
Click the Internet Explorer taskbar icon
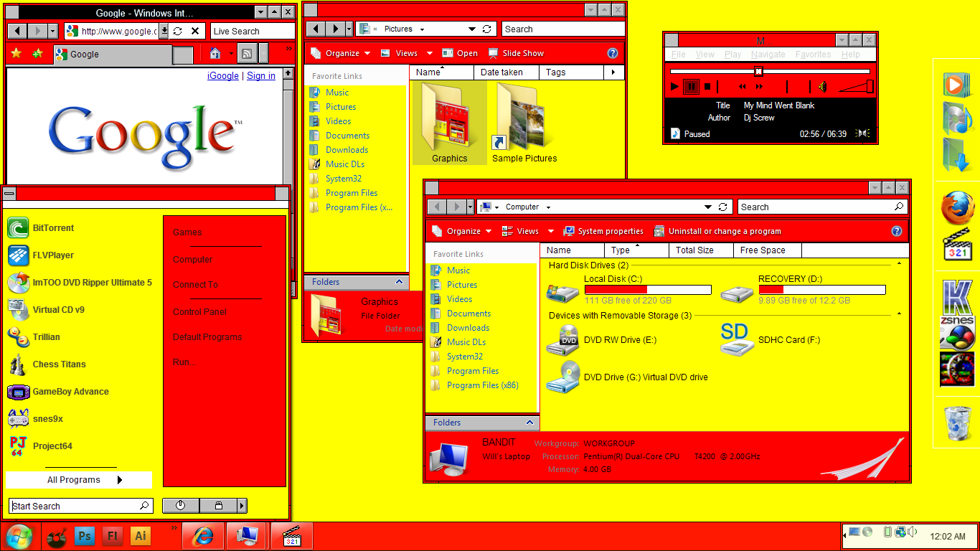(202, 536)
